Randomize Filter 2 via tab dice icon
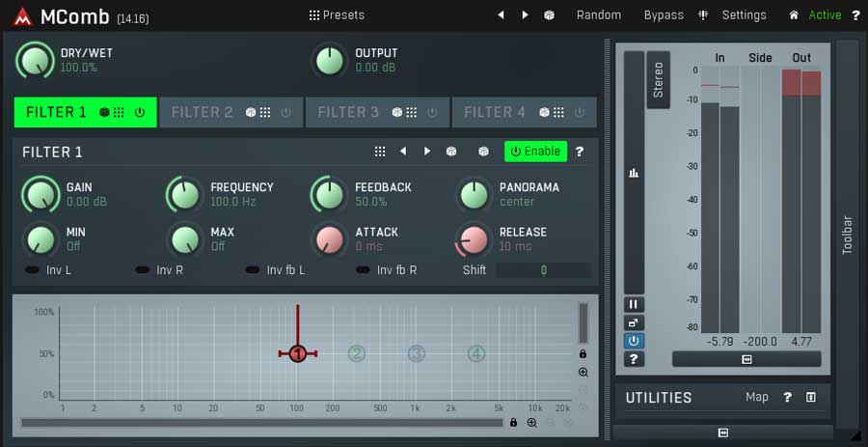Viewport: 868px width, 447px height. (x=251, y=112)
